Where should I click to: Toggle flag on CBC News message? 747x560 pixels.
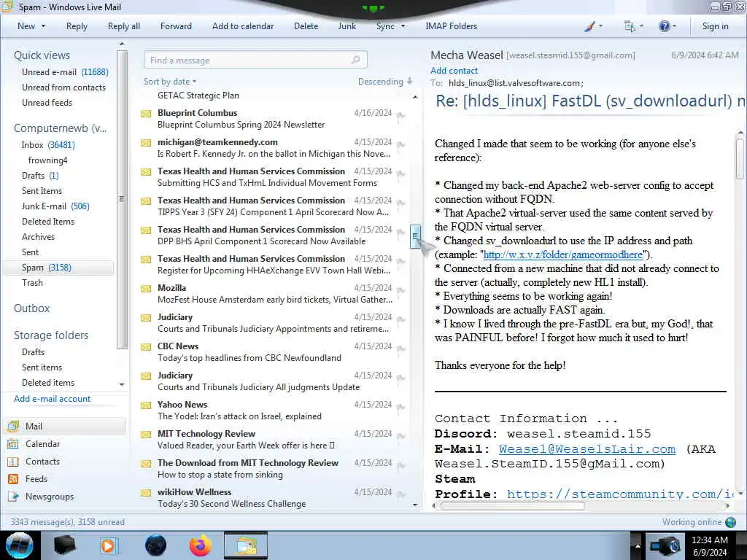[x=400, y=348]
